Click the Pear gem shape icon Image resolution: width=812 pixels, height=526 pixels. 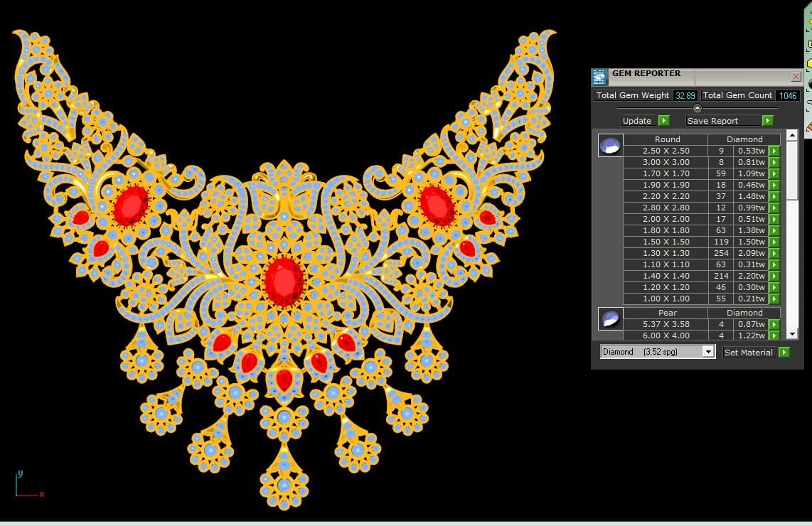[x=610, y=319]
